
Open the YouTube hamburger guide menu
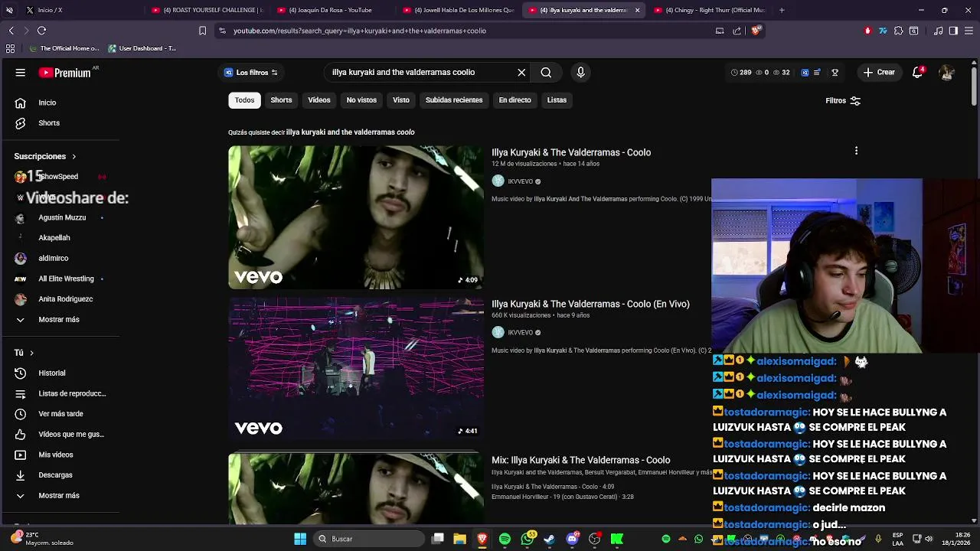(x=21, y=73)
